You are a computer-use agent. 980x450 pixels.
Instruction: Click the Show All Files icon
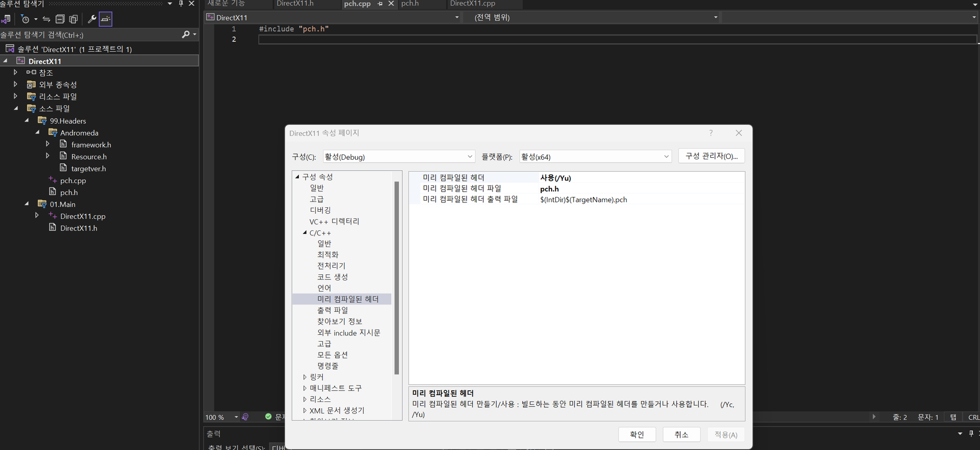73,19
